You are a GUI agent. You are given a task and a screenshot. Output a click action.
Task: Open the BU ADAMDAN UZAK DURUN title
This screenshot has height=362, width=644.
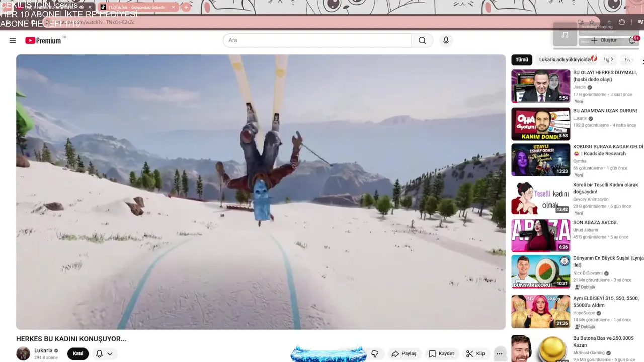pos(605,111)
